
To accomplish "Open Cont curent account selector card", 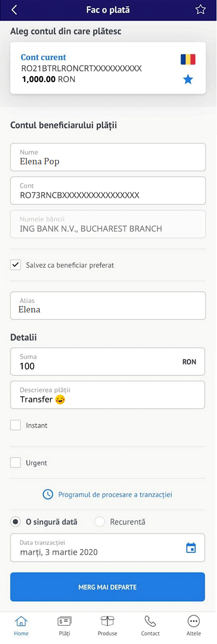I will 108,68.
